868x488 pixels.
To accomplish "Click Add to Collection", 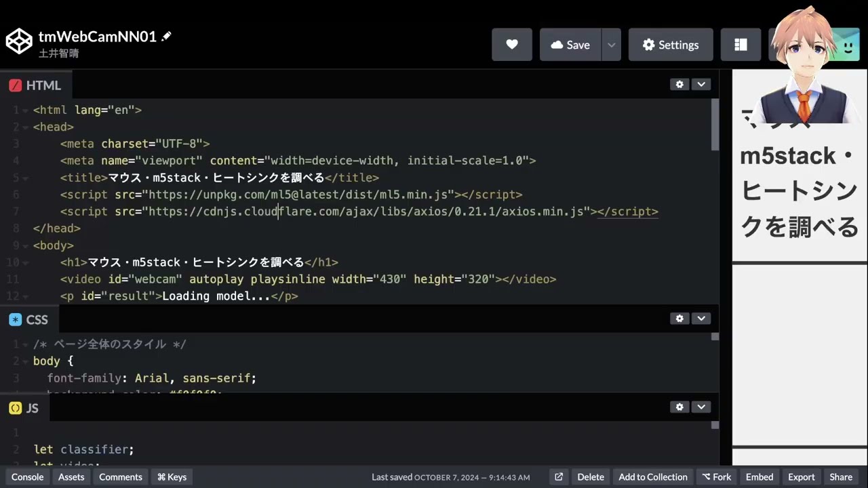I will click(x=653, y=477).
